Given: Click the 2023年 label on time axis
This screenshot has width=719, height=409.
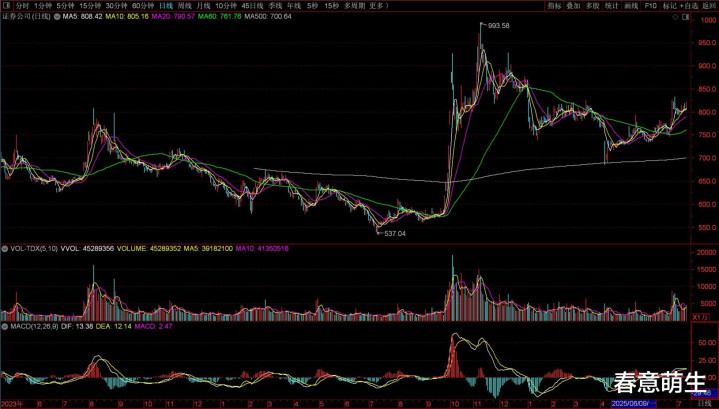Looking at the screenshot, I should (x=11, y=404).
